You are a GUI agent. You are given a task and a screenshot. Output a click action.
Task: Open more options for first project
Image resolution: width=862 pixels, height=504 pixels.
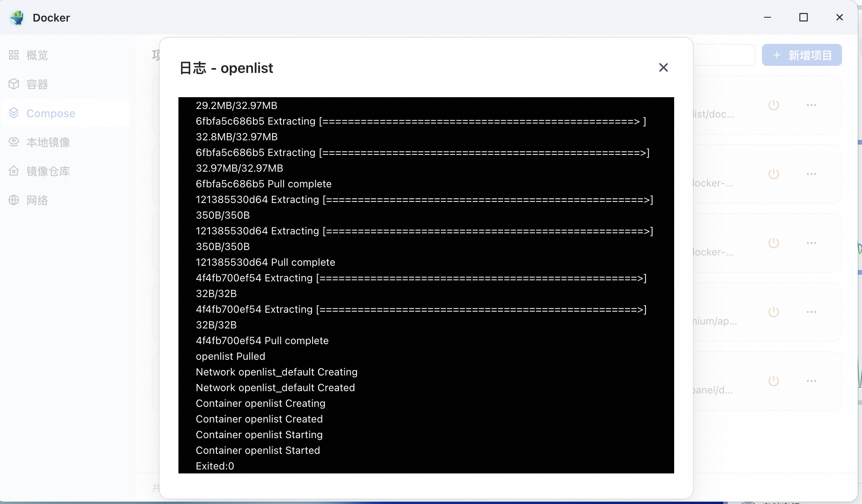pyautogui.click(x=811, y=105)
